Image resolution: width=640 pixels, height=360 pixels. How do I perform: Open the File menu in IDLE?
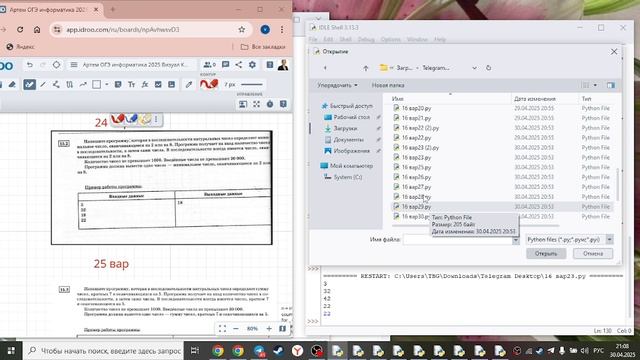click(313, 39)
